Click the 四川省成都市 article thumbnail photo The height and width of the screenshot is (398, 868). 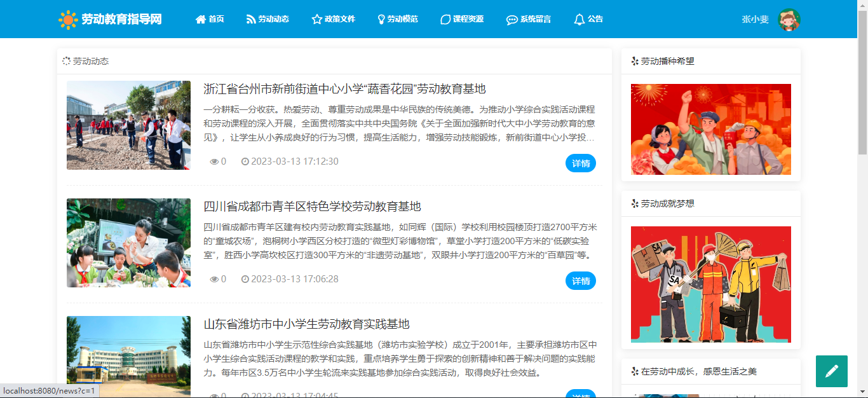tap(128, 243)
